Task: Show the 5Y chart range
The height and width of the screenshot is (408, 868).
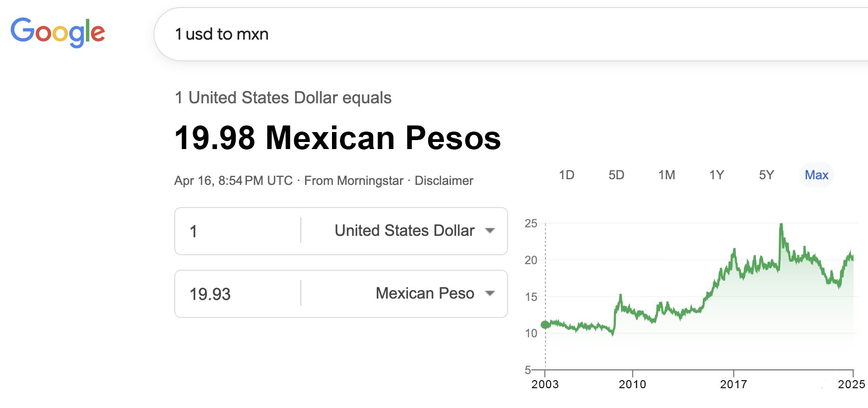Action: 766,175
